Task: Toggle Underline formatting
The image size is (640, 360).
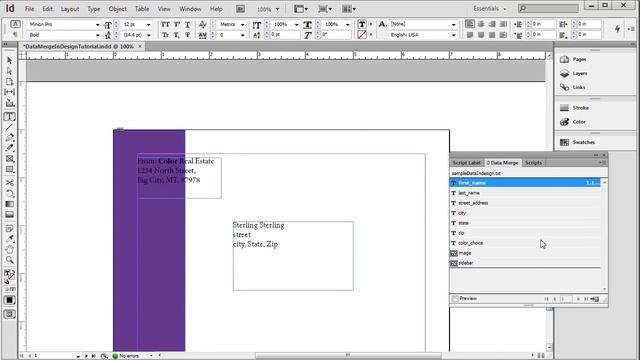Action: pyautogui.click(x=187, y=24)
